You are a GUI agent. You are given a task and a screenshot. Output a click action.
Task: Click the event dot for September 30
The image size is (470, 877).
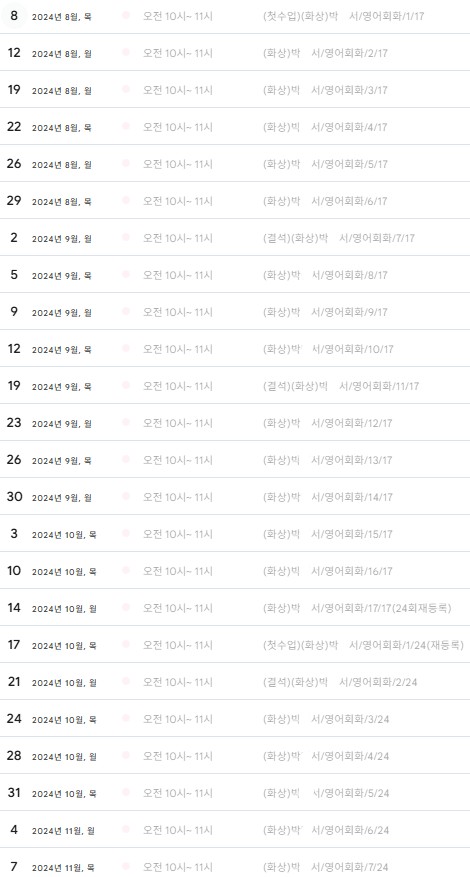[126, 496]
